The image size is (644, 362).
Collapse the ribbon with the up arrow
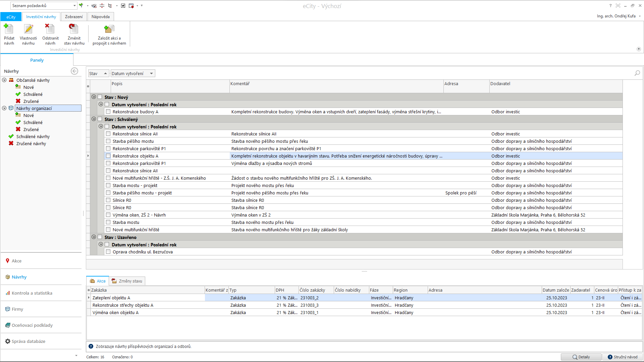pos(639,49)
